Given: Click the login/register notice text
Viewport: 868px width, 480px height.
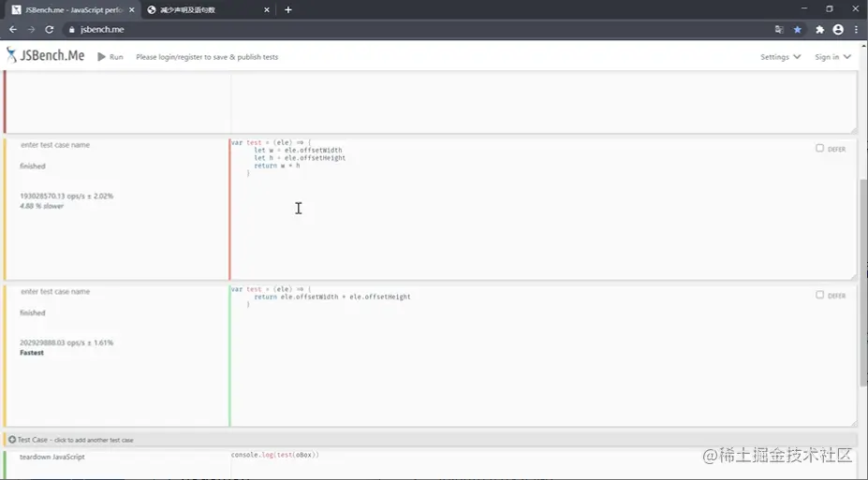Looking at the screenshot, I should [207, 57].
